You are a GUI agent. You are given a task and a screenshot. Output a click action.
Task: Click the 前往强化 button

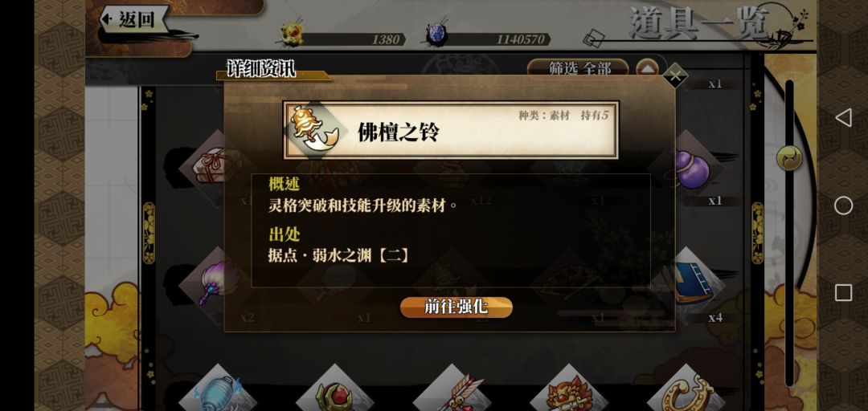(457, 307)
